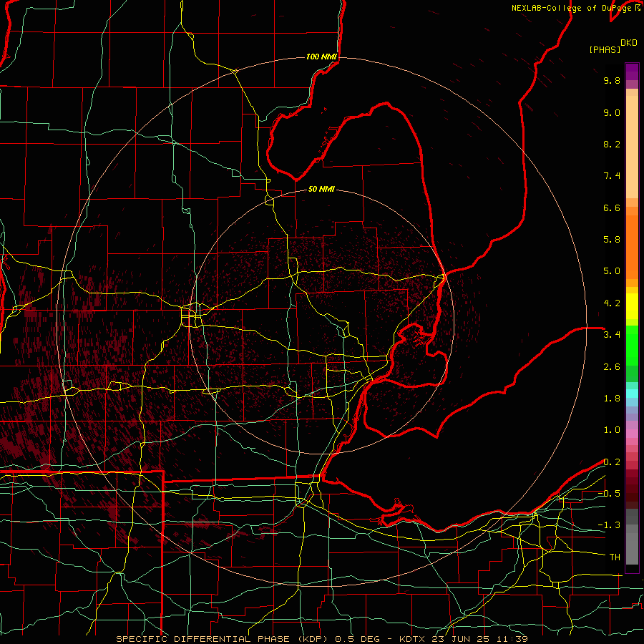Pick the cyan scale segment
This screenshot has width=644, height=644.
point(632,394)
